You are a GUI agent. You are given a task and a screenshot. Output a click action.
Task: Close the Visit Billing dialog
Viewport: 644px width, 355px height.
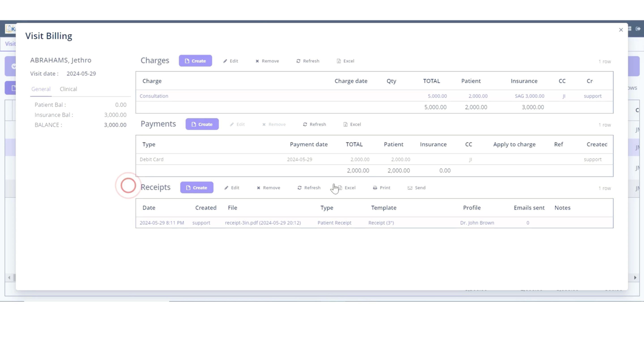(x=621, y=30)
